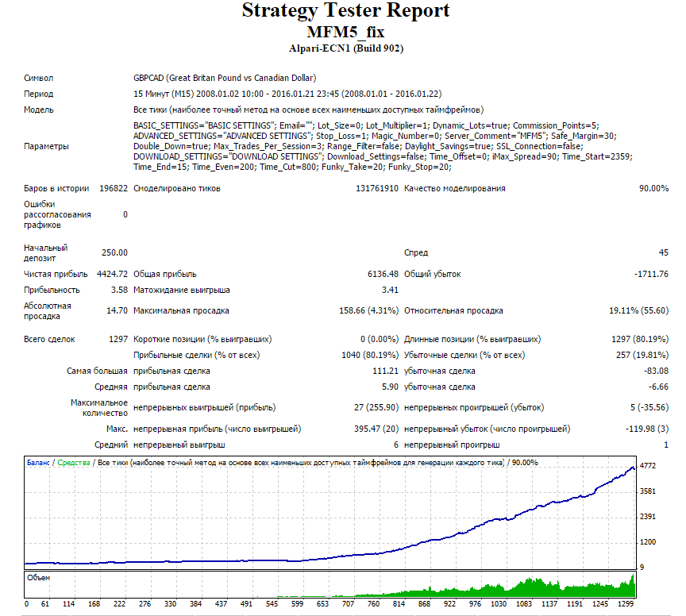This screenshot has width=686, height=616.
Task: Click largest profit trade value 111.21
Action: point(385,371)
